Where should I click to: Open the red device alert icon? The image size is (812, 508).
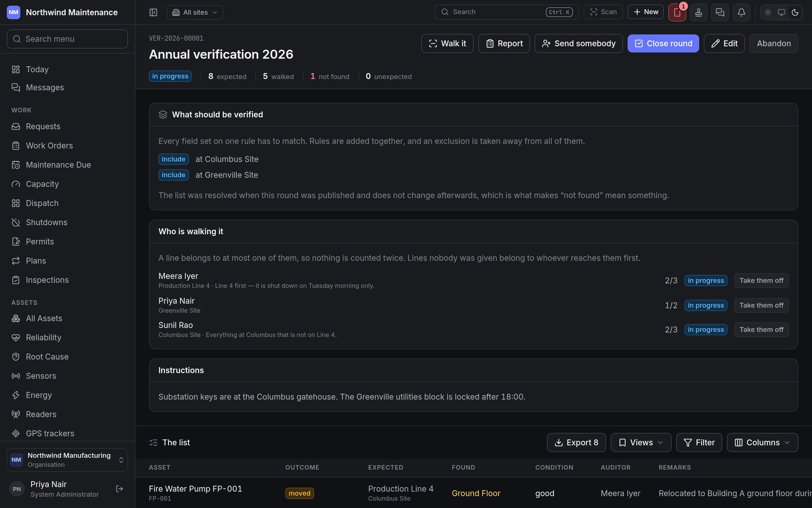(677, 12)
